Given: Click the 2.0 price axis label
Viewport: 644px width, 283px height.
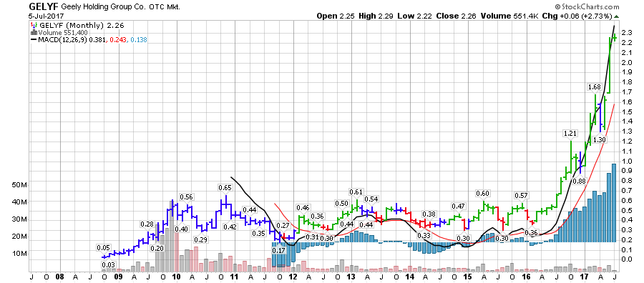Looking at the screenshot, I should 626,62.
